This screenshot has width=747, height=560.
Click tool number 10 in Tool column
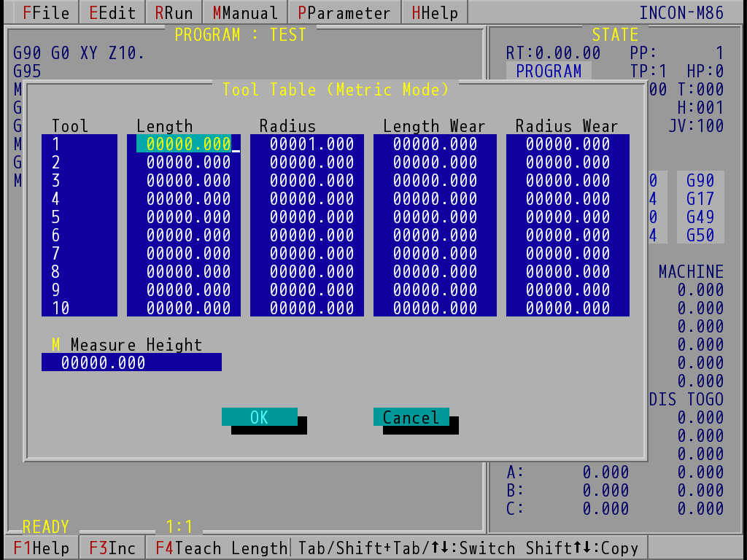point(79,308)
